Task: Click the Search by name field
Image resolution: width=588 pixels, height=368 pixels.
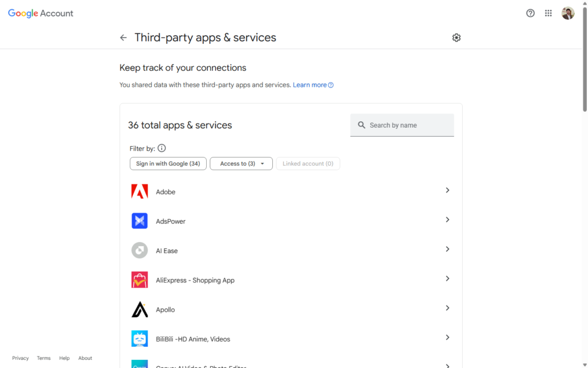Action: click(402, 125)
